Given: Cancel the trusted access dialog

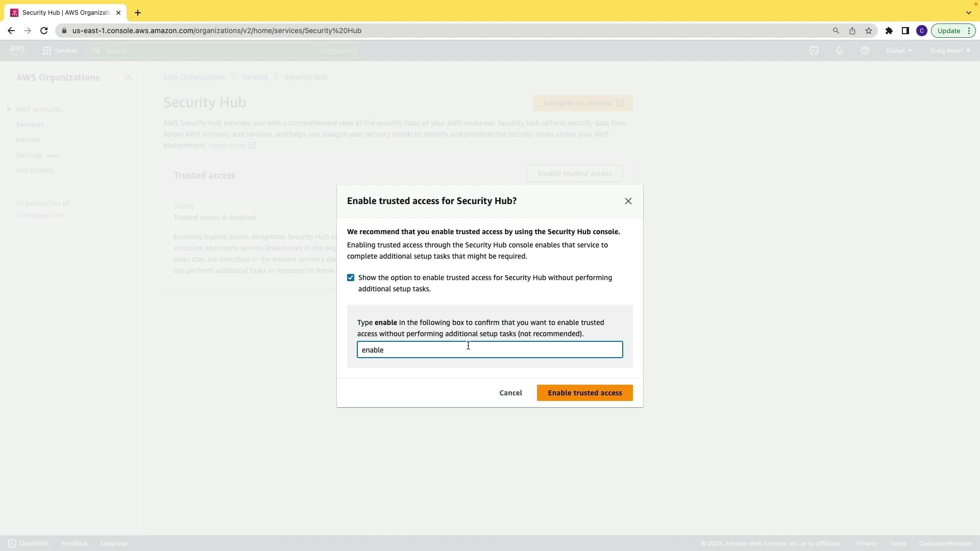Looking at the screenshot, I should [x=510, y=393].
